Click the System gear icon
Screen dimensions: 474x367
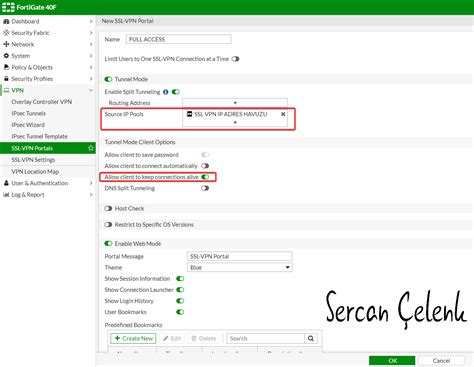6,56
